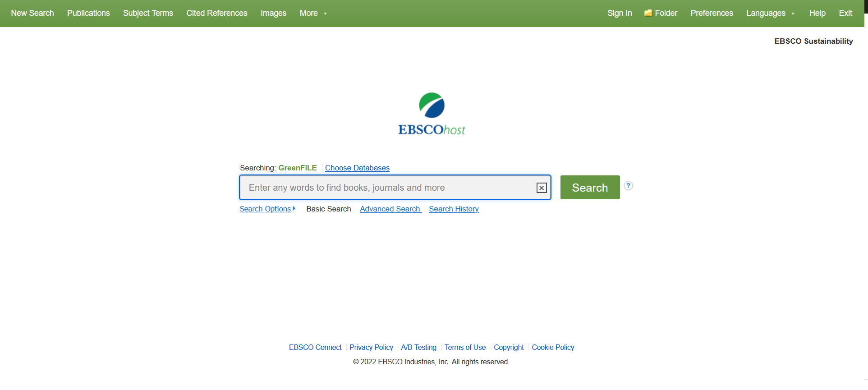Image resolution: width=868 pixels, height=390 pixels.
Task: Open the Images menu item
Action: point(273,13)
